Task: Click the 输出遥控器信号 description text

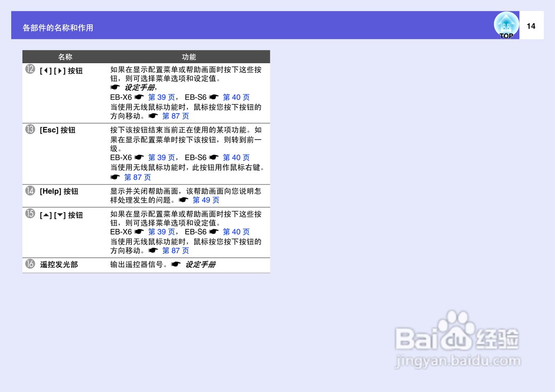Action: coord(138,265)
